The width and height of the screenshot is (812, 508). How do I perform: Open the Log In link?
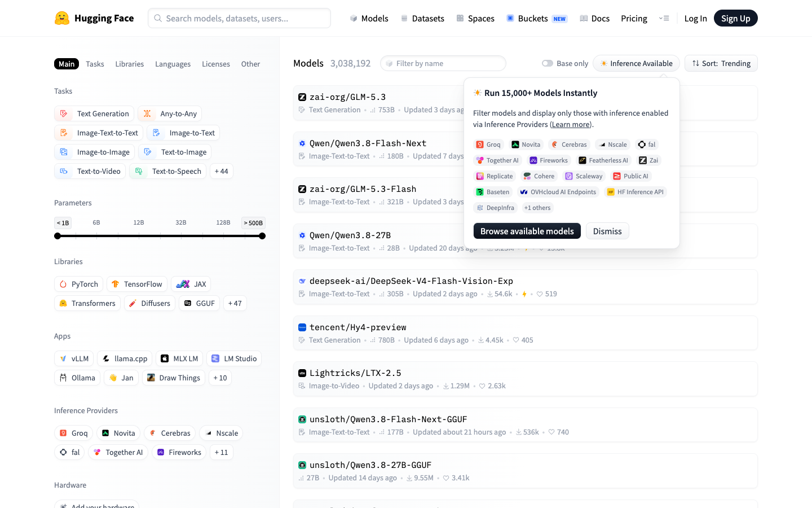[x=695, y=18]
